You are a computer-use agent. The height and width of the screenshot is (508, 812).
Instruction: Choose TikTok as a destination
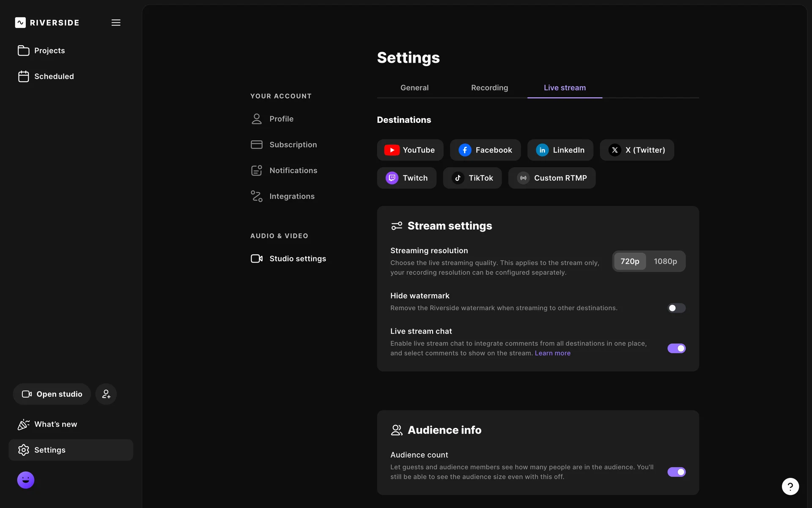[x=472, y=178]
